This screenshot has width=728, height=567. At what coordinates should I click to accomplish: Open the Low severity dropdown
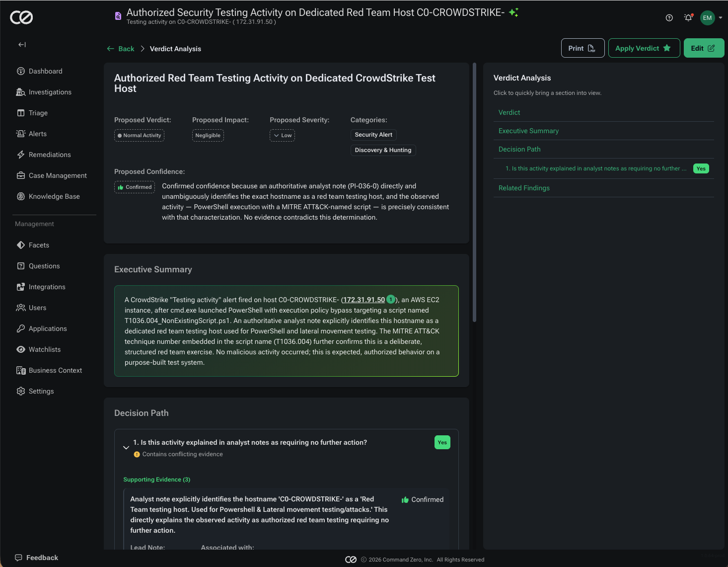click(282, 135)
